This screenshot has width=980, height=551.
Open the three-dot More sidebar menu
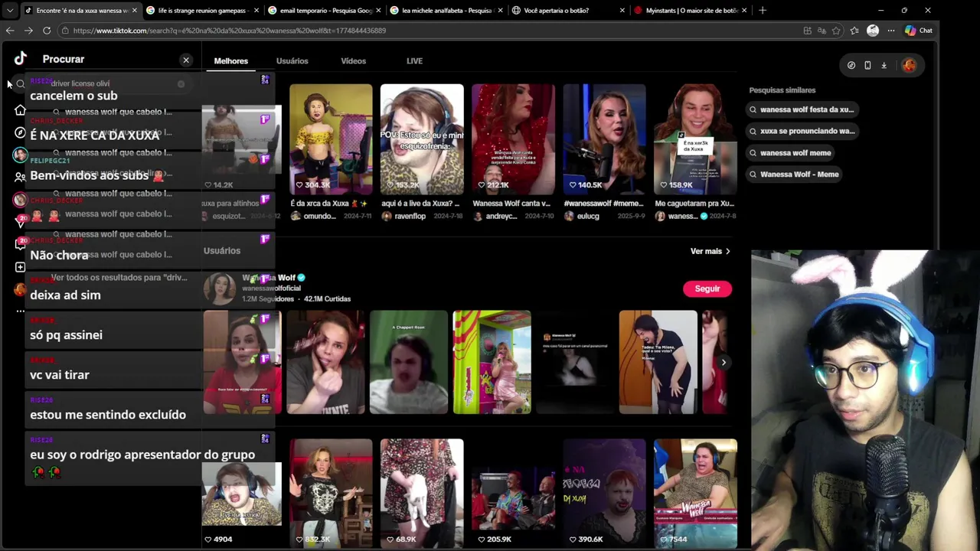[21, 311]
